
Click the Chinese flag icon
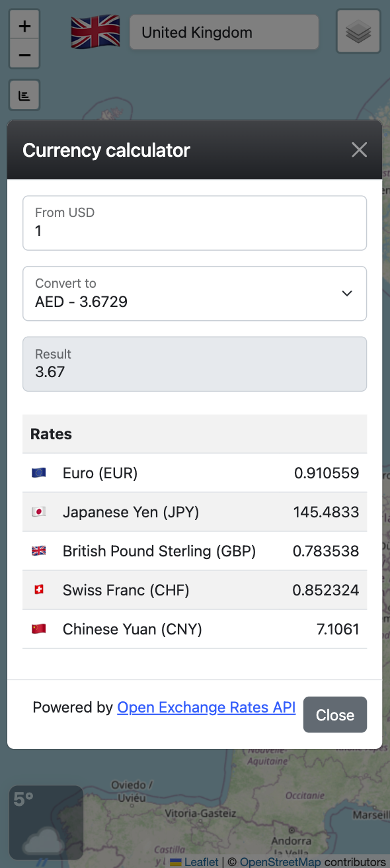[39, 629]
